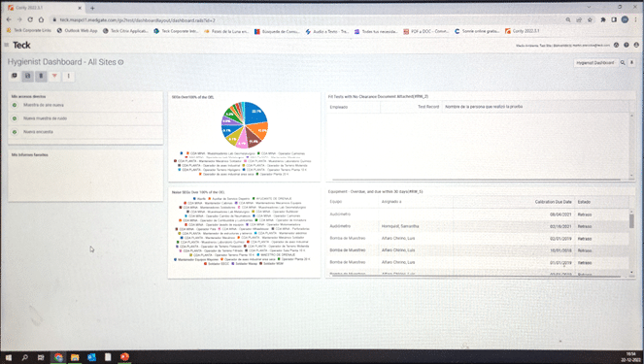The image size is (644, 364).
Task: Select the Hornquist, Samantha Audiómetro row
Action: tap(478, 226)
